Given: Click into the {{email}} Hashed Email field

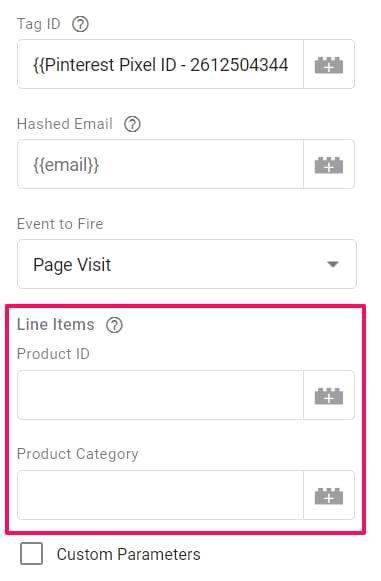Looking at the screenshot, I should (x=160, y=164).
